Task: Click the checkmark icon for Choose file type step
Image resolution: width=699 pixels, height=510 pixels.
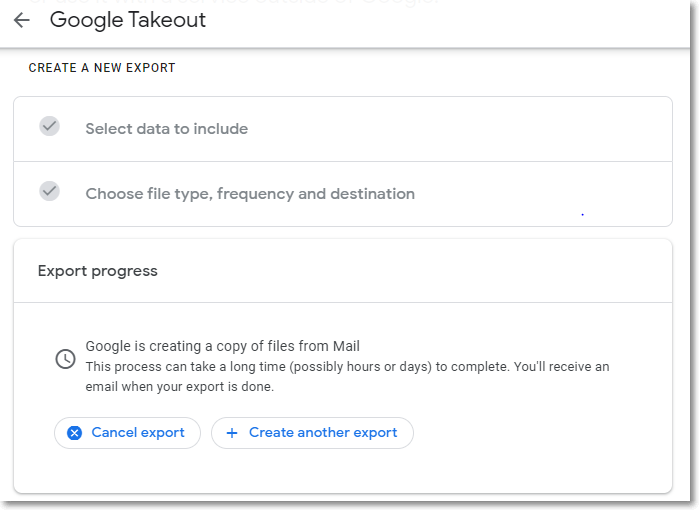Action: pyautogui.click(x=49, y=191)
